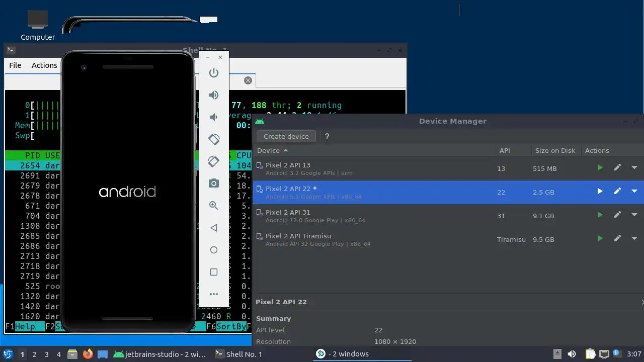Tap the emulator Overview square button
Screen dimensions: 644x362
tap(214, 272)
